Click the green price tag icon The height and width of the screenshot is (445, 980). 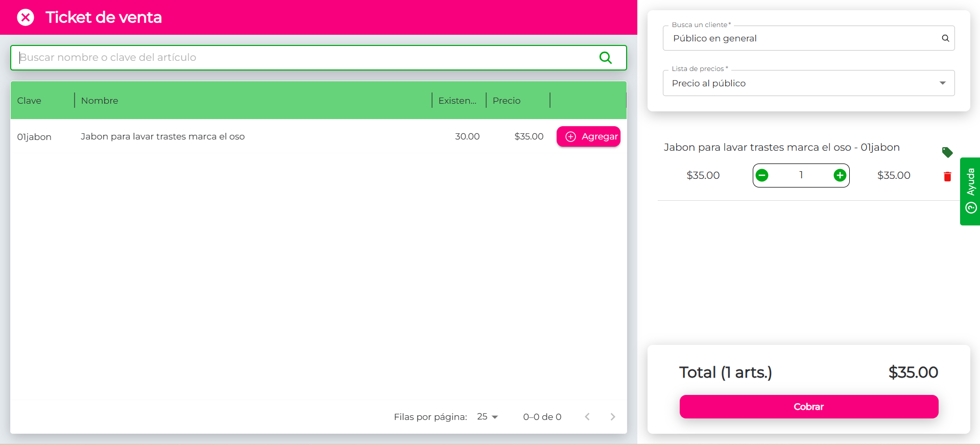pos(947,152)
